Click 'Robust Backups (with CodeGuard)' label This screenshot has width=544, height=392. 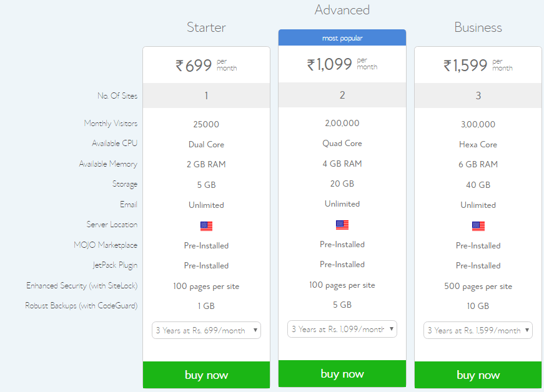tap(81, 306)
